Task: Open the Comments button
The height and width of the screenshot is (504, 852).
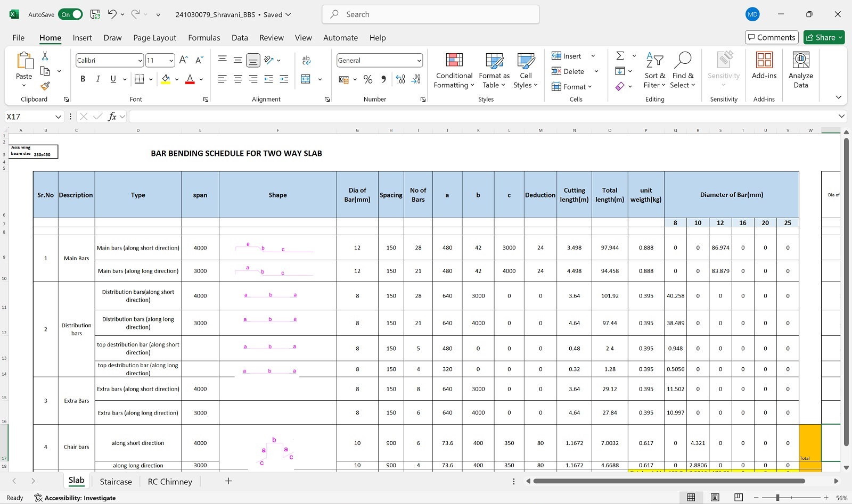Action: click(772, 37)
